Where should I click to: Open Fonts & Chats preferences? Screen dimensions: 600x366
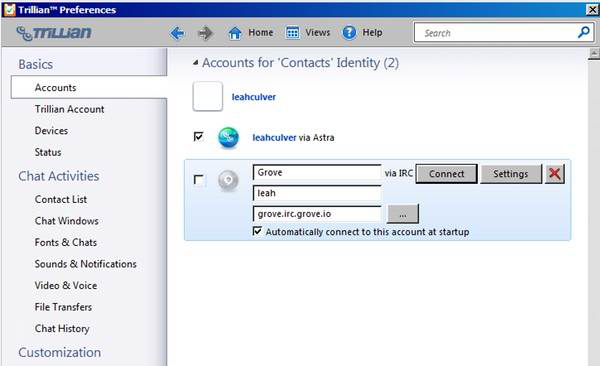pos(65,242)
